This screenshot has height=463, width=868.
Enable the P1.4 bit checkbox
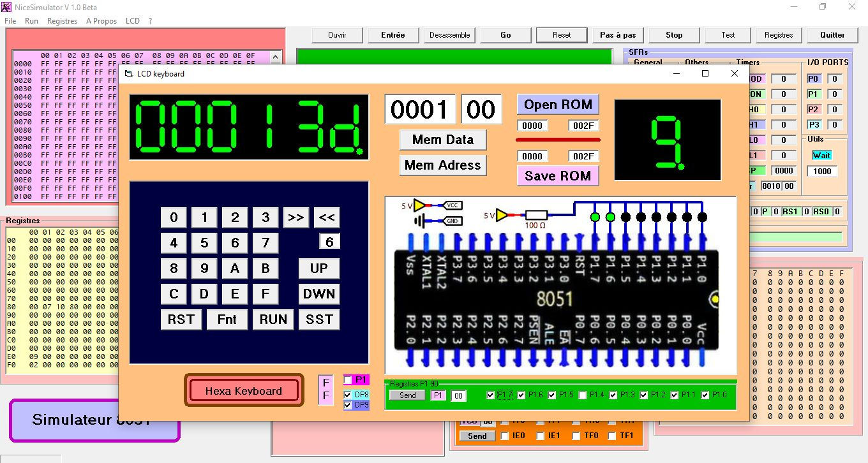point(583,395)
